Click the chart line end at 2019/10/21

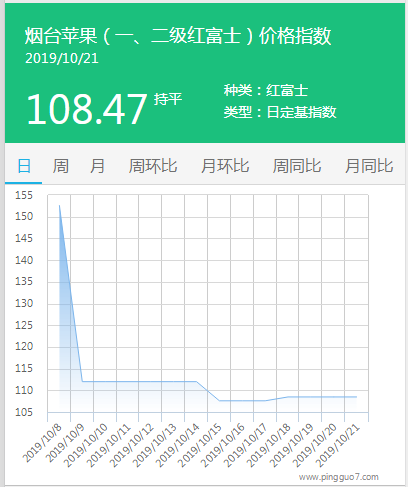pos(356,397)
